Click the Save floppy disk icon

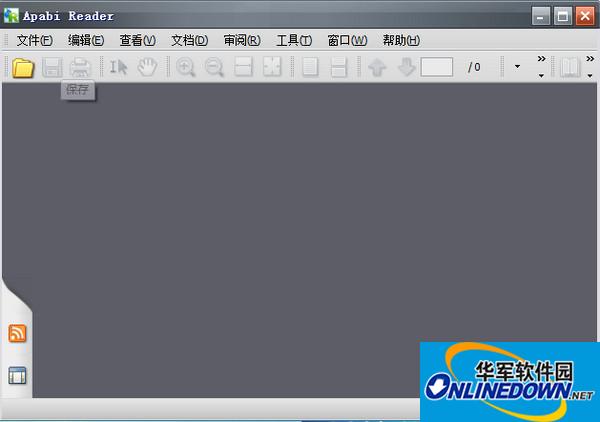[52, 68]
